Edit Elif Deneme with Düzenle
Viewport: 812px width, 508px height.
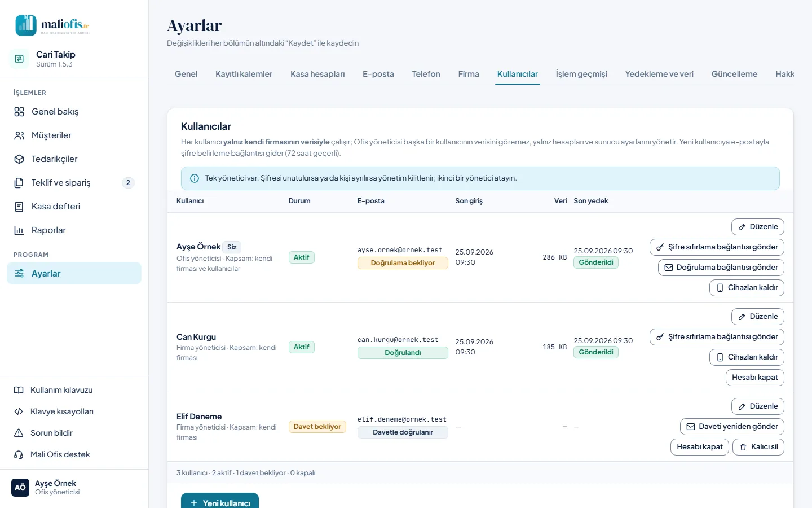click(758, 406)
